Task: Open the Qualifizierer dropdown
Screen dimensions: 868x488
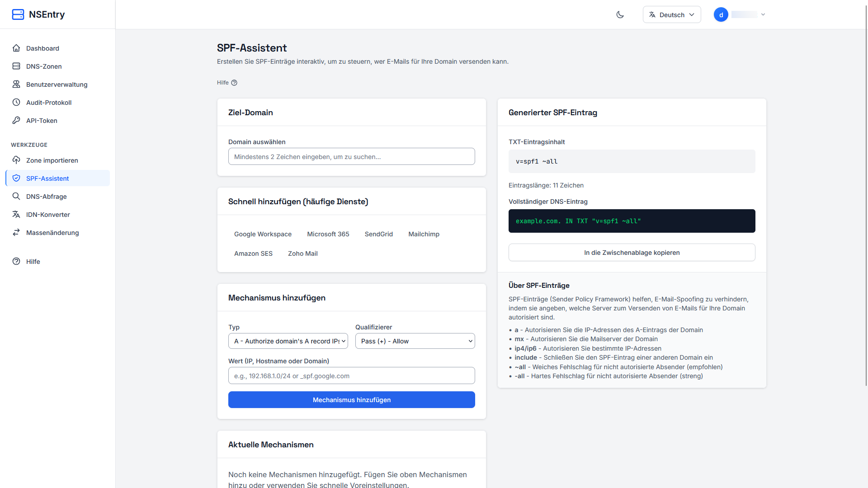Action: pyautogui.click(x=415, y=341)
